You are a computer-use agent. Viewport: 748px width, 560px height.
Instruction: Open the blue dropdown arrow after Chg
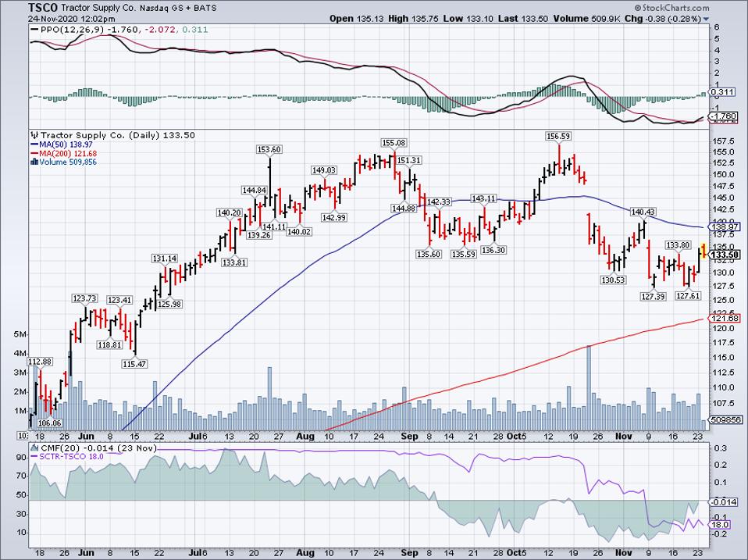(x=707, y=19)
